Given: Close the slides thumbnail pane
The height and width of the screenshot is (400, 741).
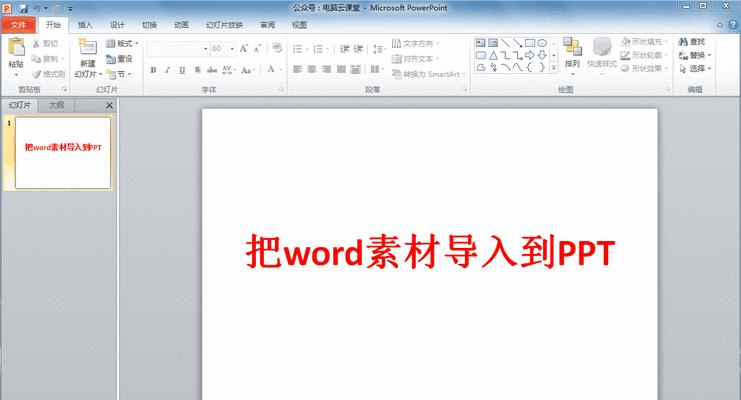Looking at the screenshot, I should coord(109,105).
